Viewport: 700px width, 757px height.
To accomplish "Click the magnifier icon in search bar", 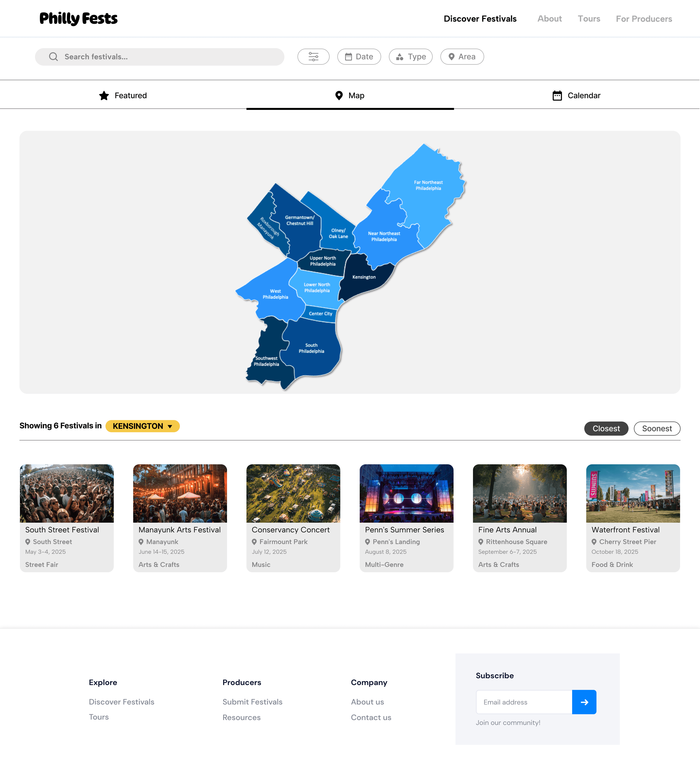I will coord(53,57).
